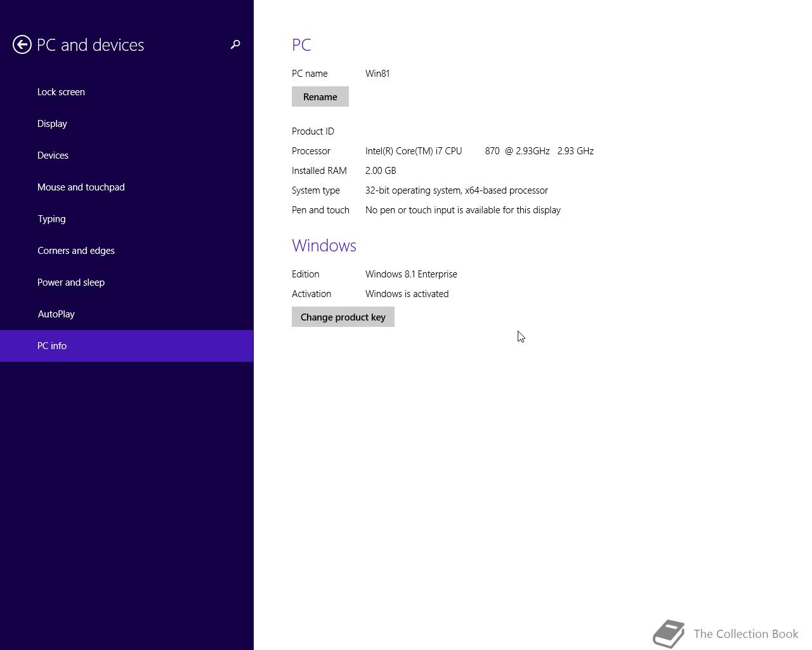Click the Windows 8.1 Enterprise edition text
Image resolution: width=812 pixels, height=650 pixels.
coord(411,274)
